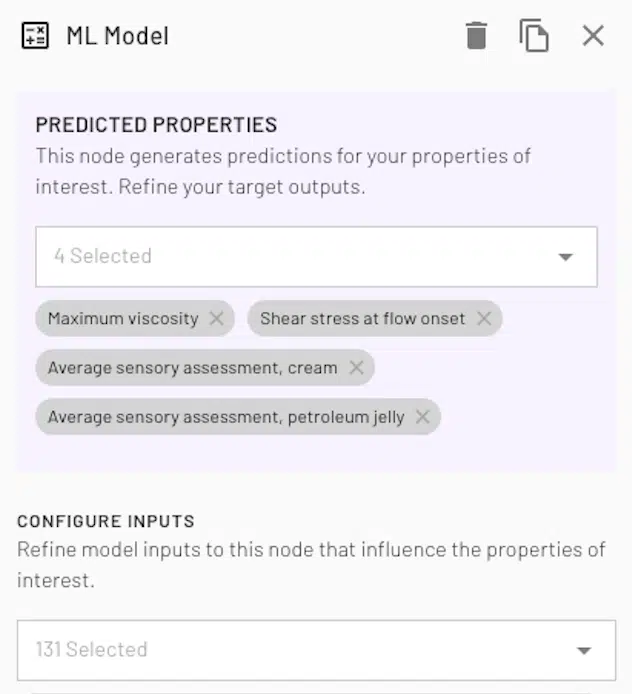Click the PREDICTED PROPERTIES heading
Viewport: 632px width, 694px height.
pos(156,125)
